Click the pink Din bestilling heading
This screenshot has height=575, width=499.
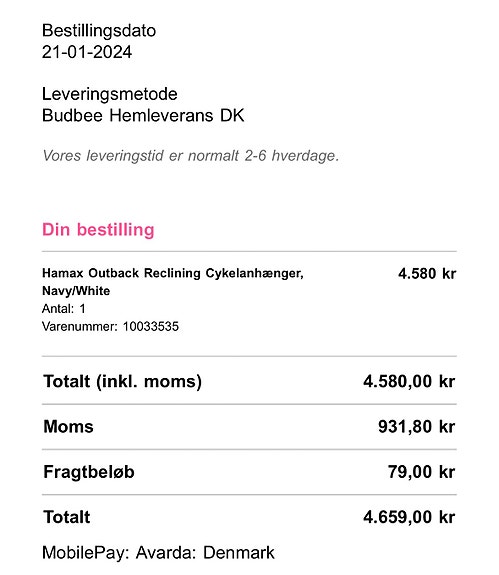[98, 230]
